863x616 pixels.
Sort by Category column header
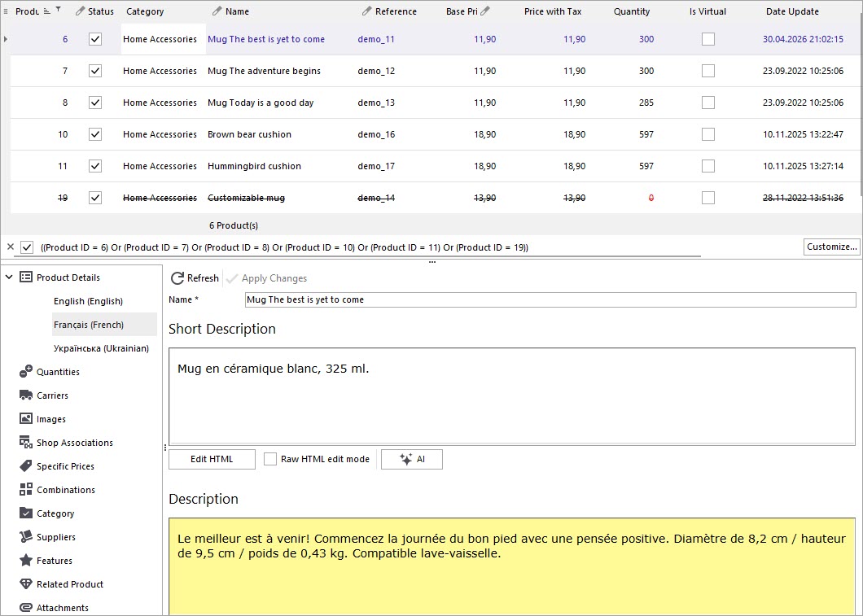click(145, 11)
